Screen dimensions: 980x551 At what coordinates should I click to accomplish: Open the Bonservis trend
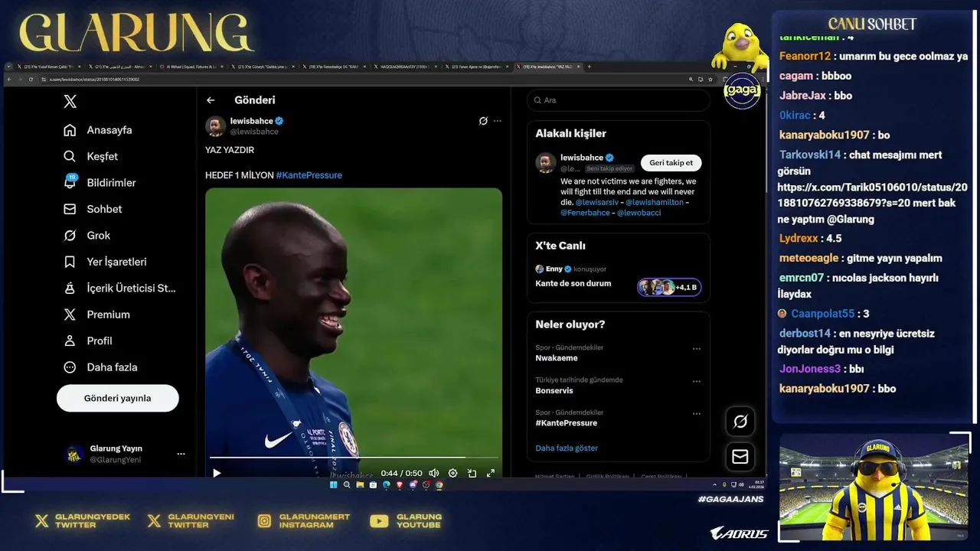554,390
